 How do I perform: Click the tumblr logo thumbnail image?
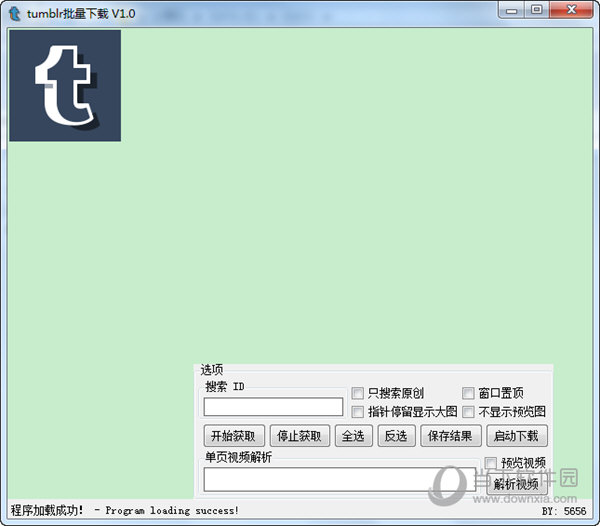point(65,86)
